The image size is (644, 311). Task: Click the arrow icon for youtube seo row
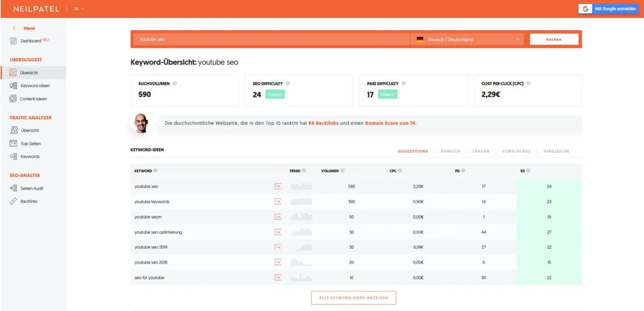pos(278,186)
